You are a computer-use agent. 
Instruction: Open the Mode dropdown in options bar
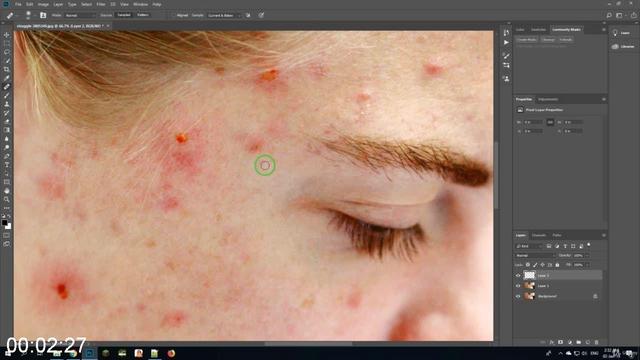(79, 16)
